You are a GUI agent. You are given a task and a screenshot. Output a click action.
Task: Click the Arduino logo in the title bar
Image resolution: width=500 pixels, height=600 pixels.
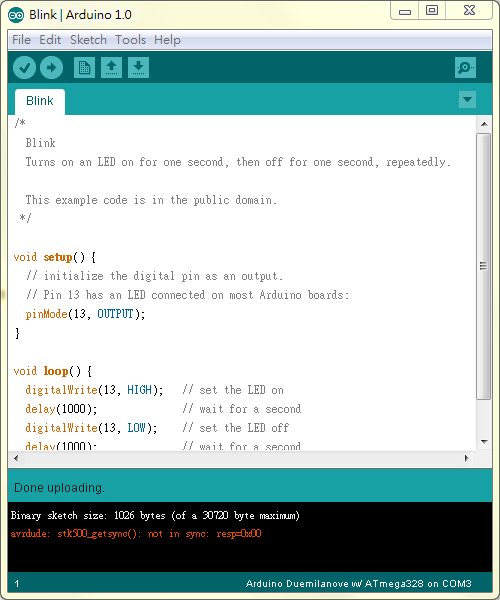point(16,15)
